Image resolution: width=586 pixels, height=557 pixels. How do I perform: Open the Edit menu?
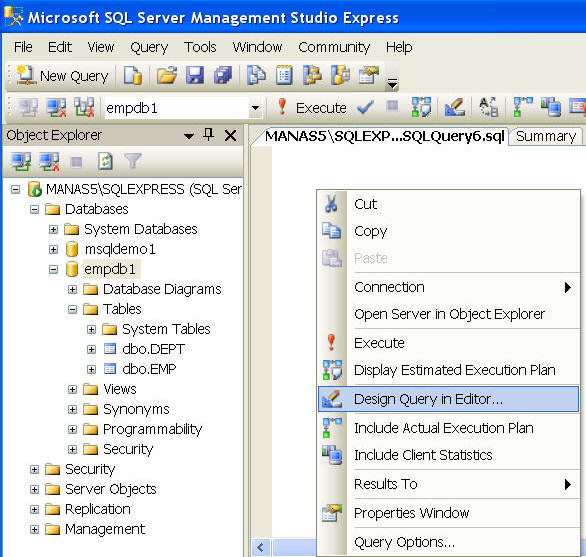click(x=60, y=47)
